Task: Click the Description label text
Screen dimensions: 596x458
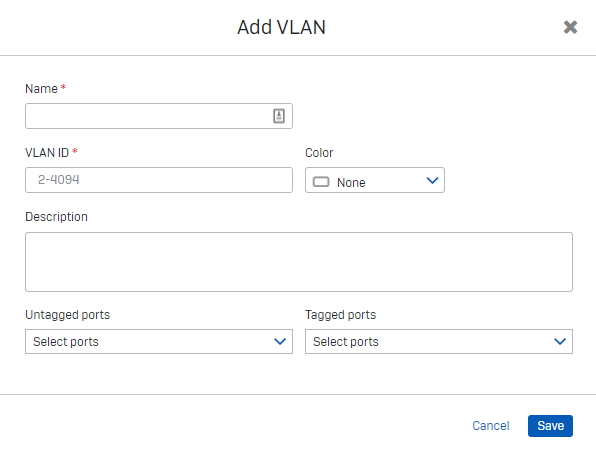Action: (x=56, y=217)
